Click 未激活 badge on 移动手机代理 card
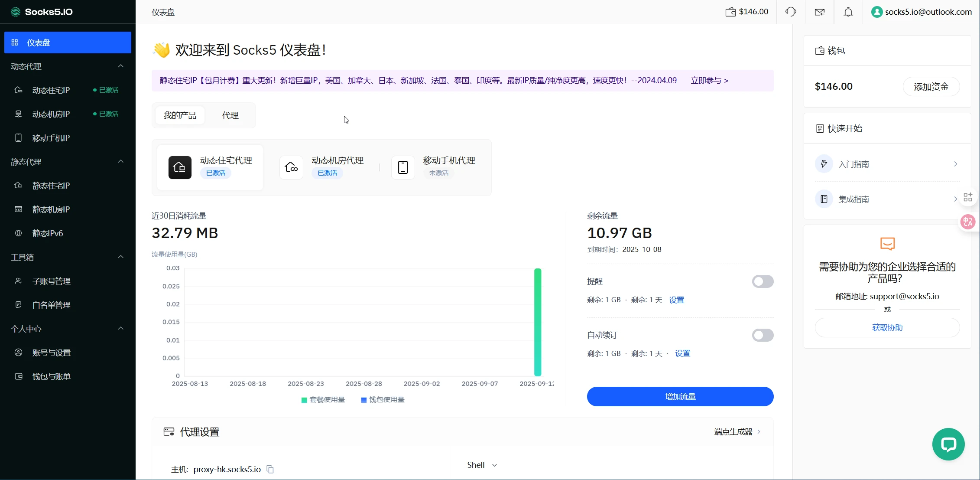This screenshot has height=480, width=980. point(439,173)
